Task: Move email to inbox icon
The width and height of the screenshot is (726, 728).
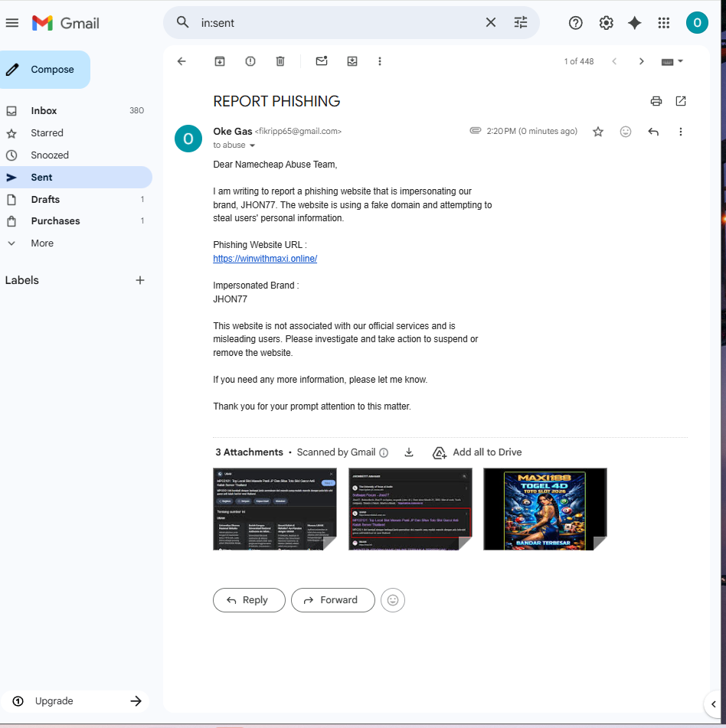Action: [x=352, y=61]
